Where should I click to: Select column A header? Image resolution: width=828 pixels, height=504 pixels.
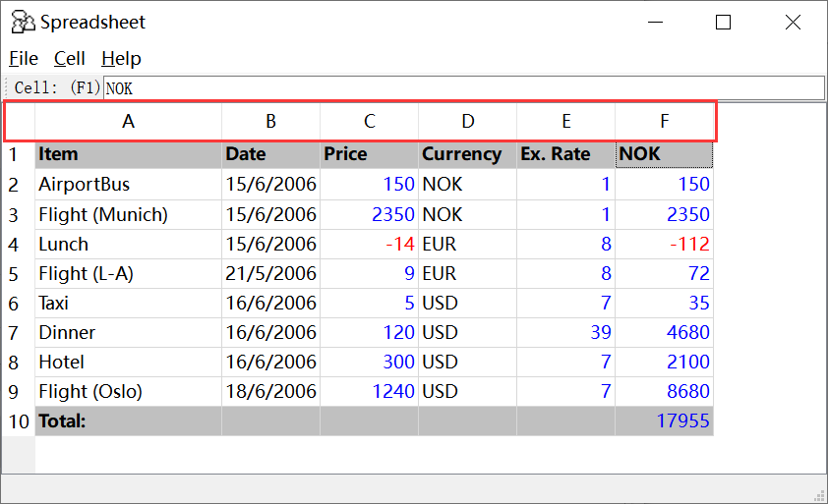pyautogui.click(x=128, y=122)
